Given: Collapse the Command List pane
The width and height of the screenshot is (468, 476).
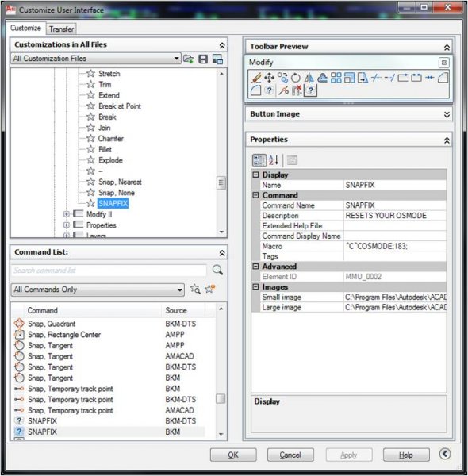Looking at the screenshot, I should (222, 253).
